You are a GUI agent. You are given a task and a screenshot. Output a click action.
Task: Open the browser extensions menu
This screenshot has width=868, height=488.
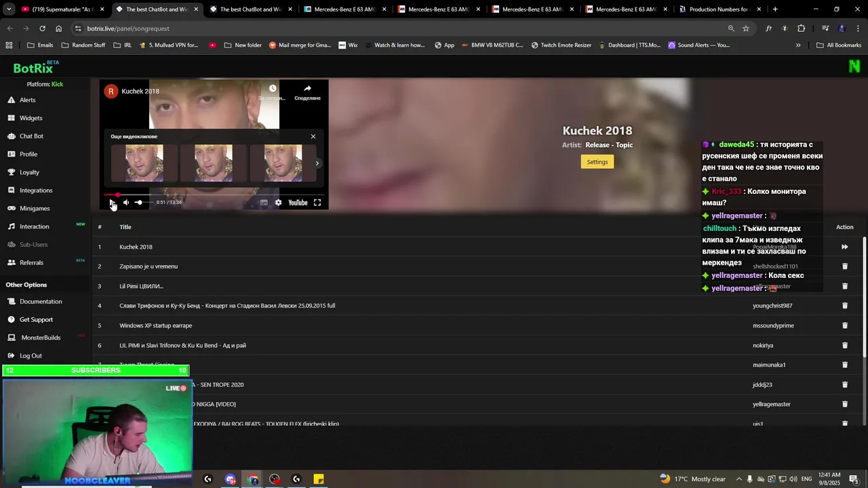coord(802,28)
